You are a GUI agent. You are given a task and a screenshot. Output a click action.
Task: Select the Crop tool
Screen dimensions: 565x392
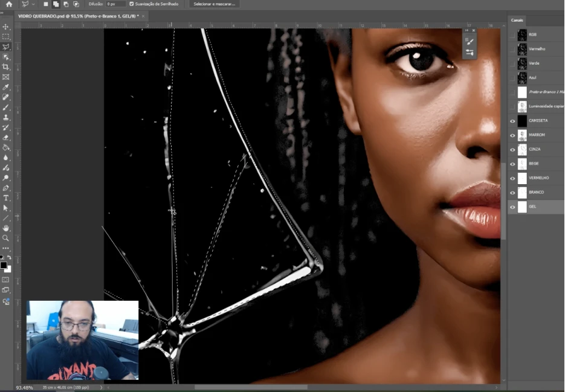6,67
